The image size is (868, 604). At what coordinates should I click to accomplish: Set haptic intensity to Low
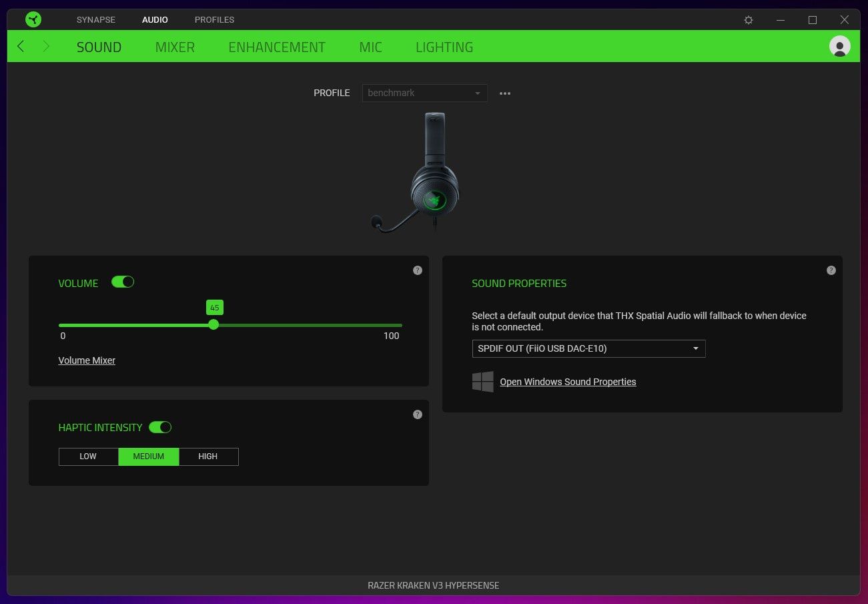[88, 457]
